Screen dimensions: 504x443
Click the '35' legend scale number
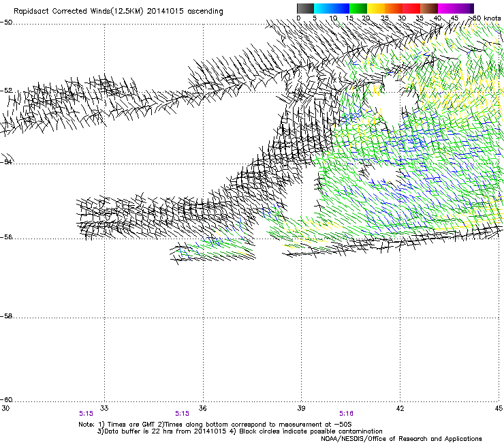tap(420, 18)
